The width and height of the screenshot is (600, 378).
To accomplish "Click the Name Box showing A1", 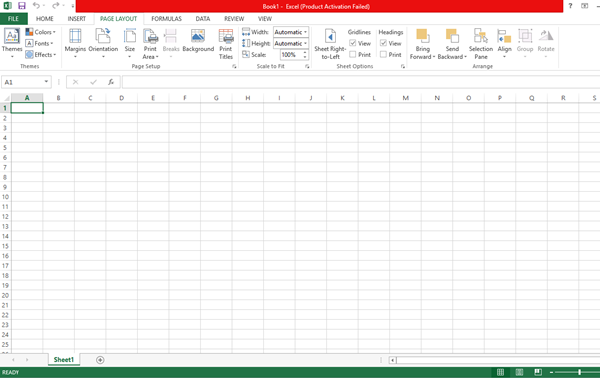I will [22, 82].
